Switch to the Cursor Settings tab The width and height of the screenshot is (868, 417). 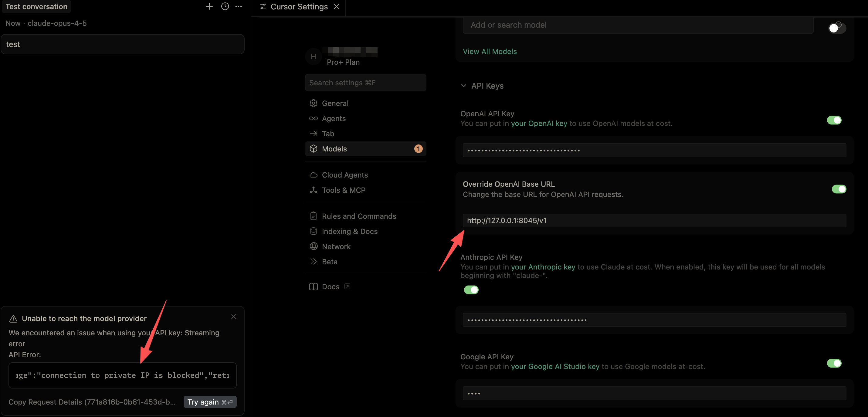(x=299, y=7)
